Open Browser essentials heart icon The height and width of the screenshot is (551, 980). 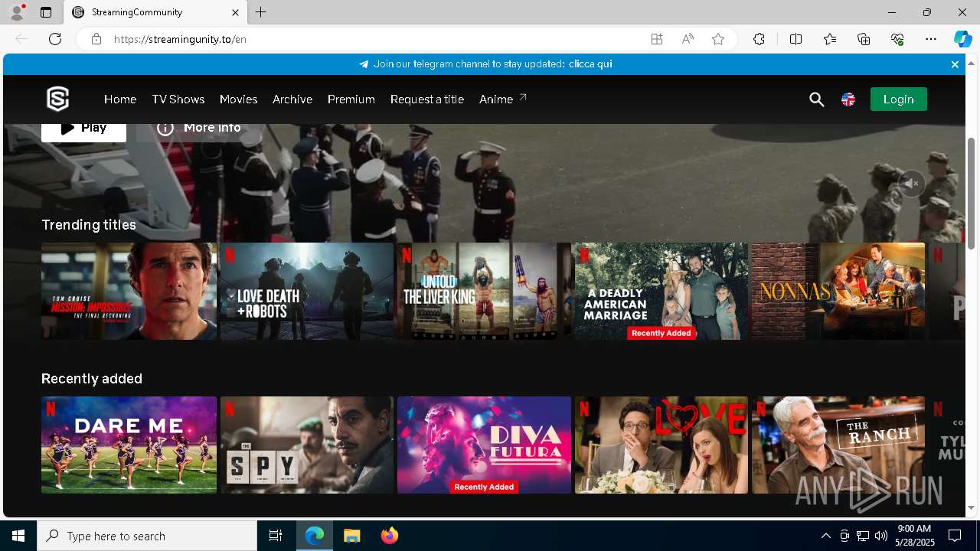pyautogui.click(x=897, y=39)
